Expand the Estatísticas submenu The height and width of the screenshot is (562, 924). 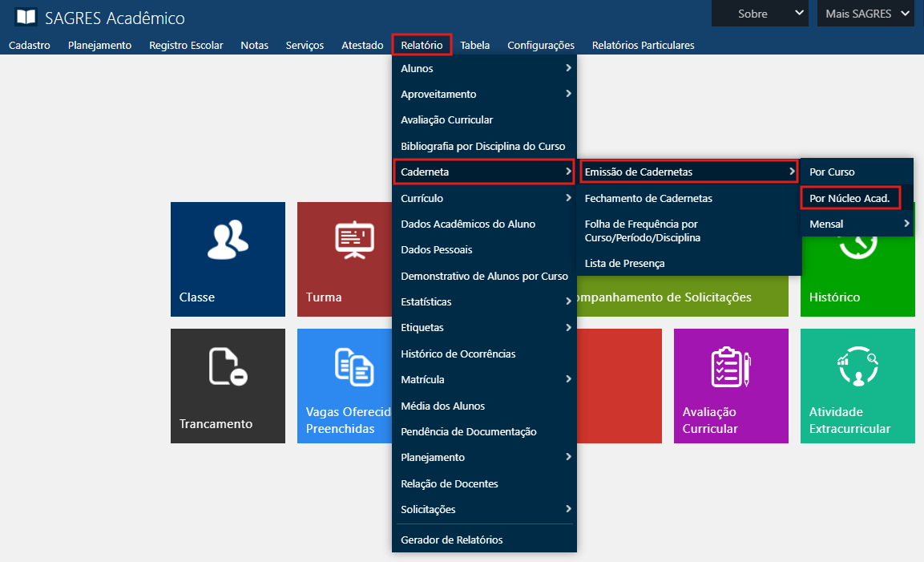click(x=484, y=301)
